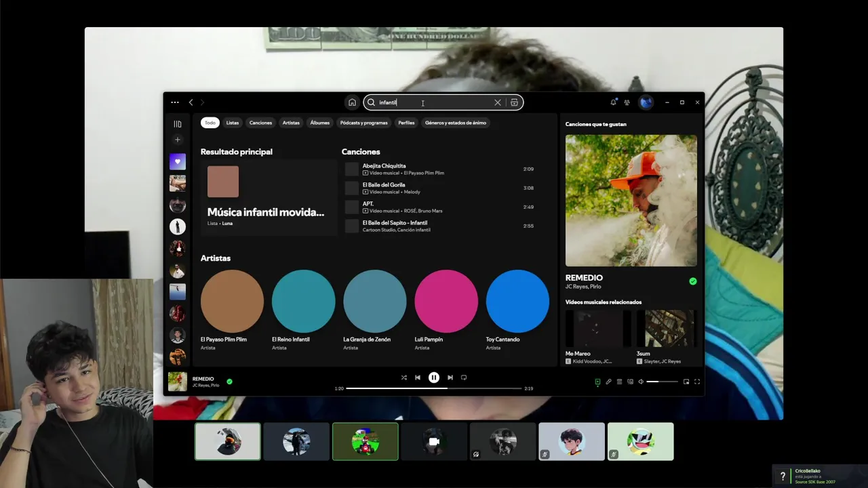Enter full screen player mode
868x488 pixels.
coord(696,382)
